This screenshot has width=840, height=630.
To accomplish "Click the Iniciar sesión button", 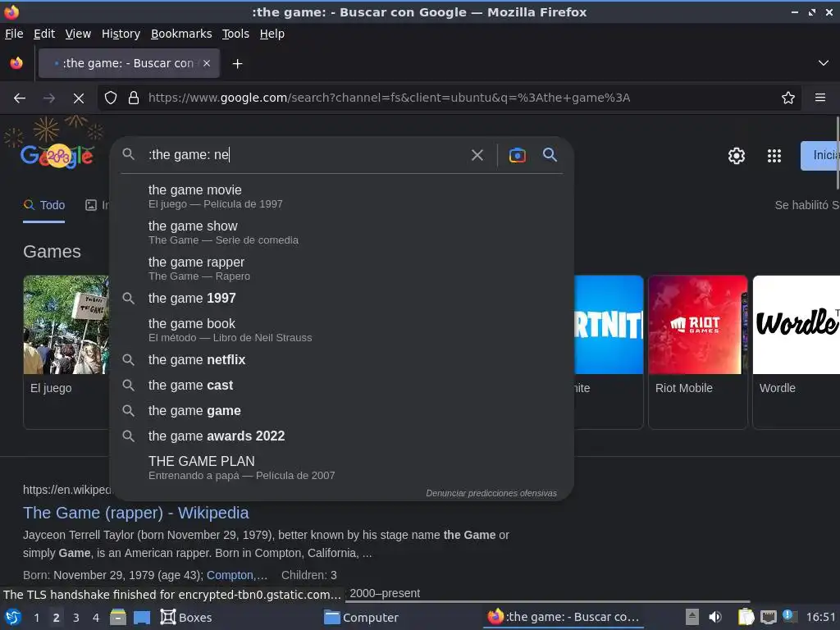I will 820,155.
